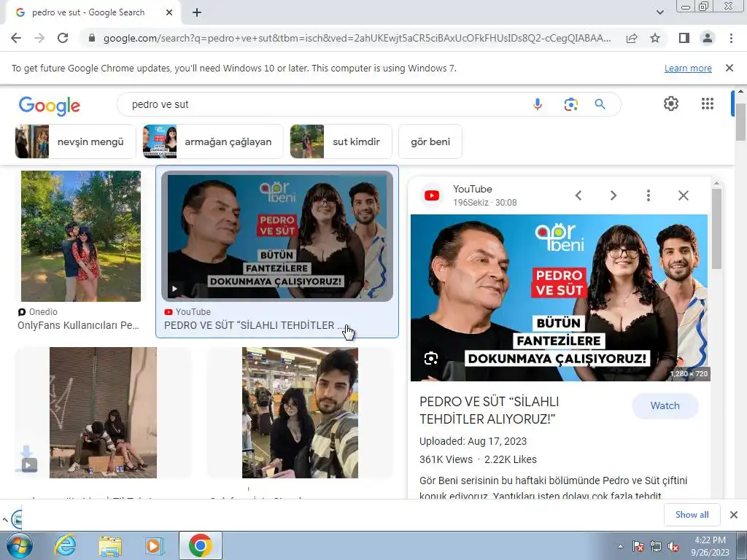Screen dimensions: 747x560
Task: Open the tab search dropdown arrow
Action: pos(659,12)
